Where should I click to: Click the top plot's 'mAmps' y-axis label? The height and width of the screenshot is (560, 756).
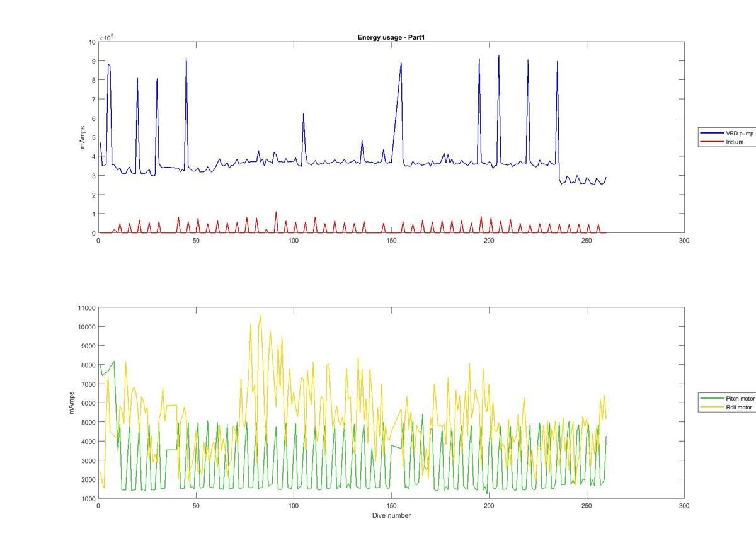click(82, 137)
